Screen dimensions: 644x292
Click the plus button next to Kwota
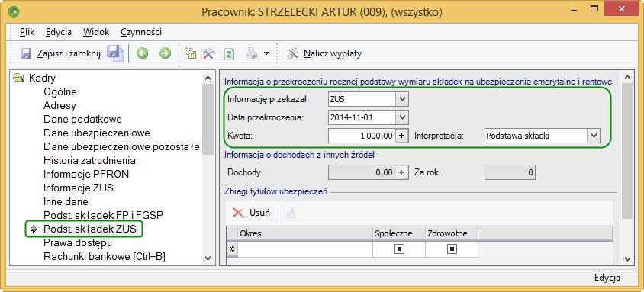click(x=402, y=136)
